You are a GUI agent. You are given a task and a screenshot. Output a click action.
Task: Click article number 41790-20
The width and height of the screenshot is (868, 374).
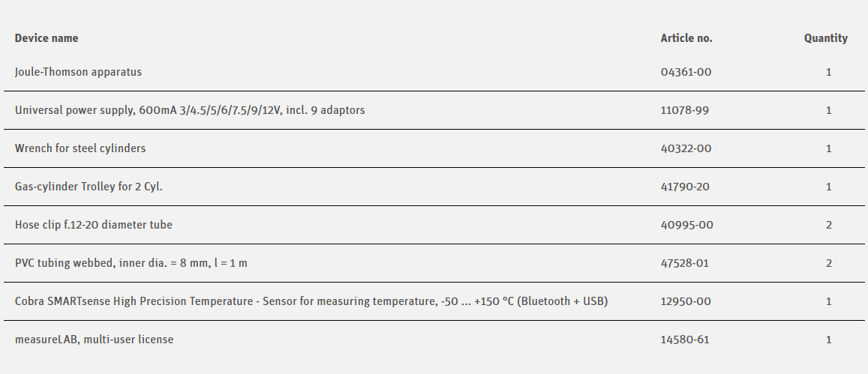[685, 187]
